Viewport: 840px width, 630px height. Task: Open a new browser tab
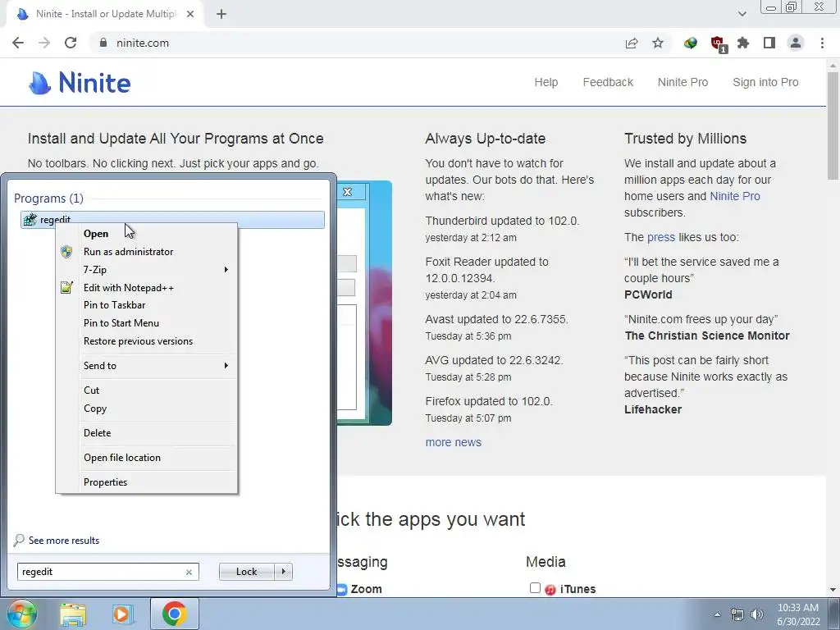(221, 14)
